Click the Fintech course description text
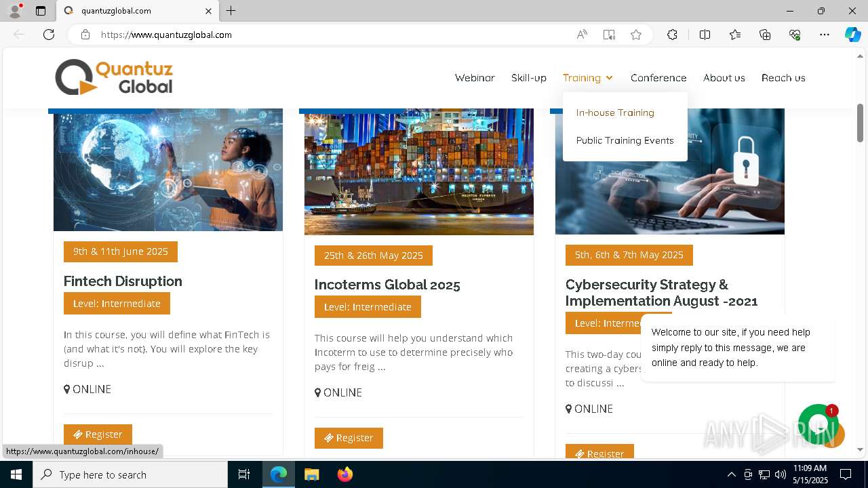 point(167,349)
